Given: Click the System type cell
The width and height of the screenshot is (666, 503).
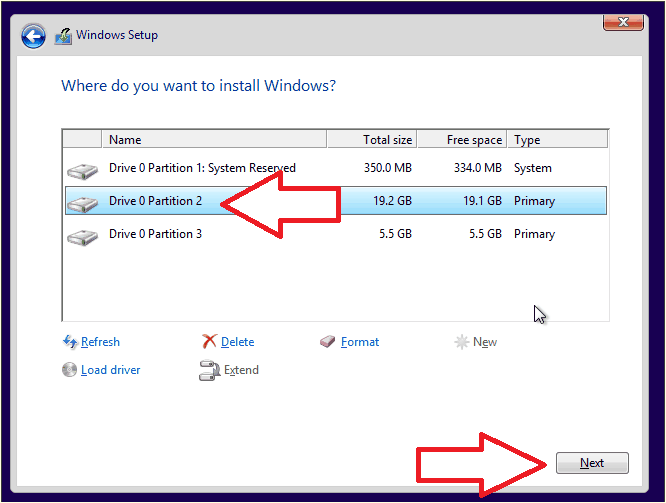Looking at the screenshot, I should [533, 168].
